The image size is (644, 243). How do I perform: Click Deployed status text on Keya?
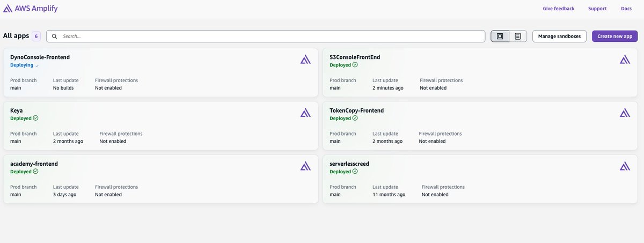click(21, 118)
